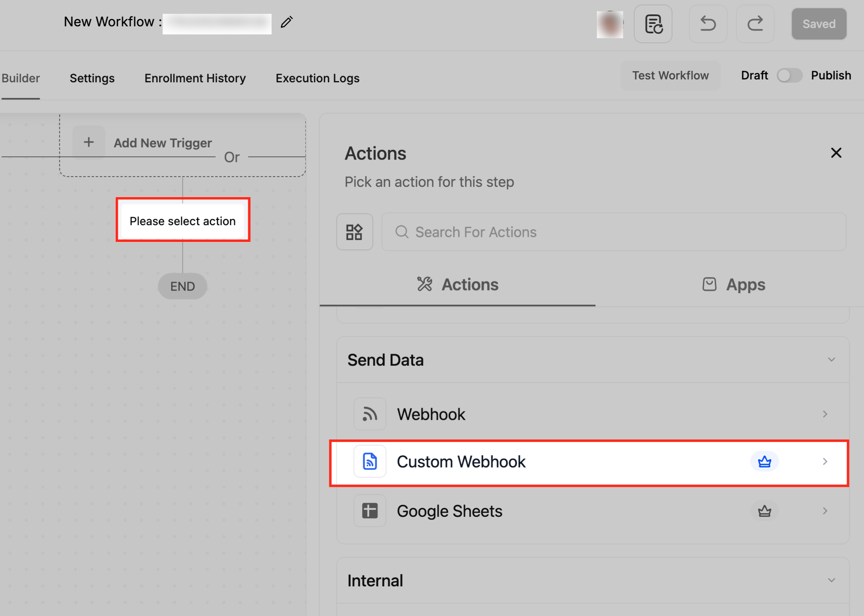Click the Webhook feed icon

tap(370, 414)
